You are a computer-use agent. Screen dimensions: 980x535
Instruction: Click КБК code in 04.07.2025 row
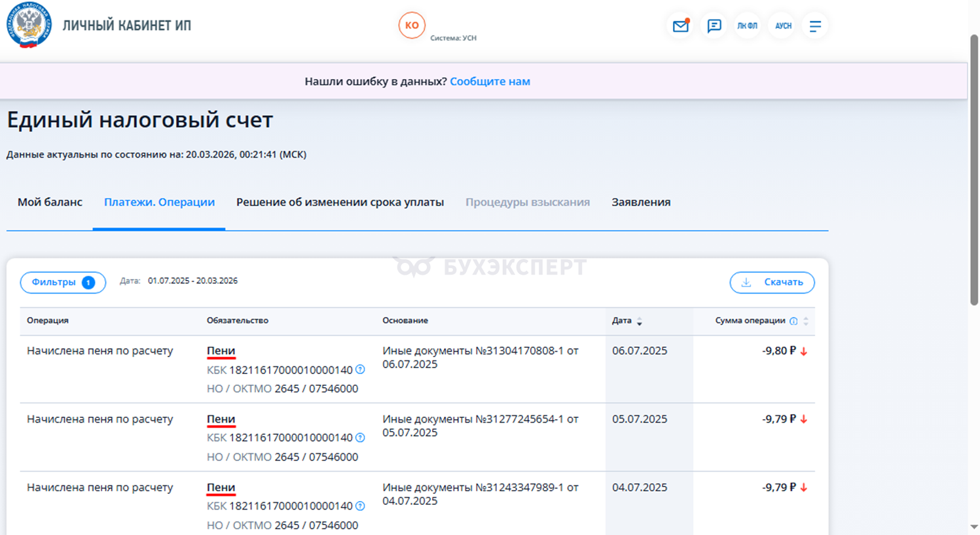coord(291,506)
